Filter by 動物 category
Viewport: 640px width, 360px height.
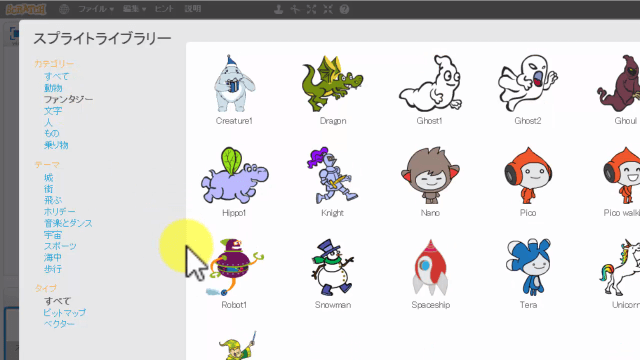point(53,88)
